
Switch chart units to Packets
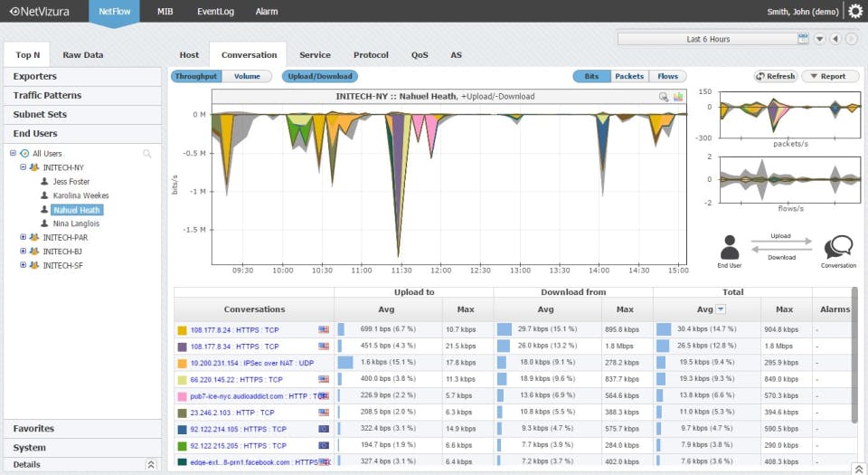click(x=629, y=76)
